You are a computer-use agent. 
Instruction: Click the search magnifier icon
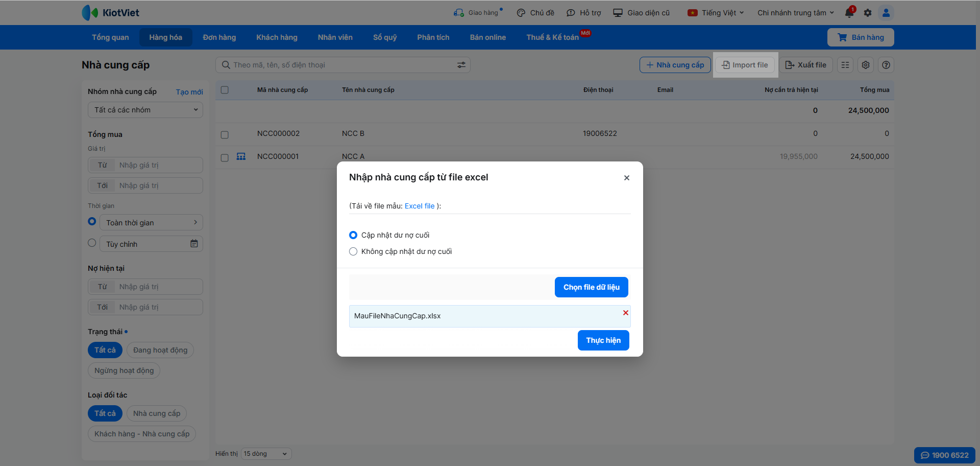[226, 65]
